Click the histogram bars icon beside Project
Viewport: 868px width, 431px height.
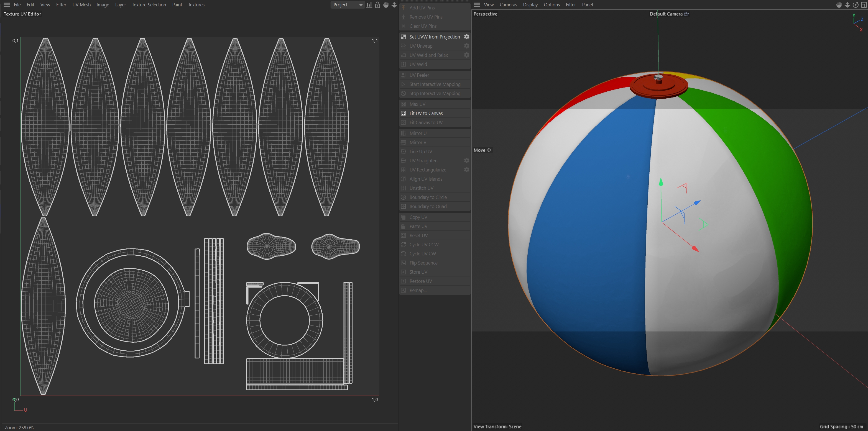pos(369,5)
